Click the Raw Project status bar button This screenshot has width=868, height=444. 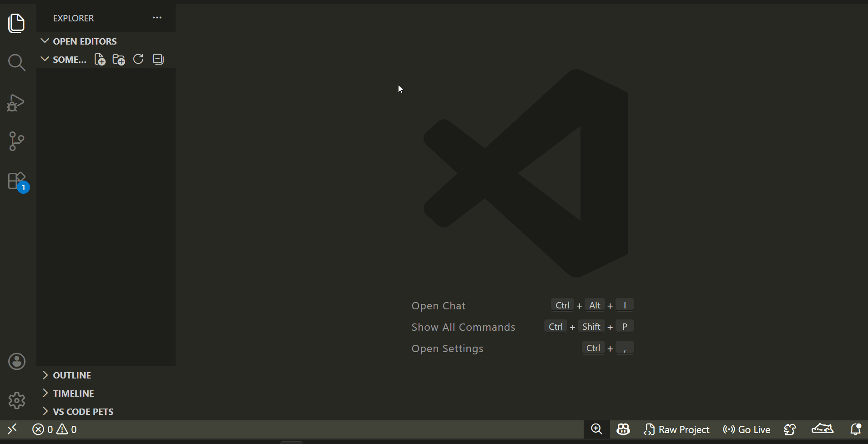tap(676, 429)
